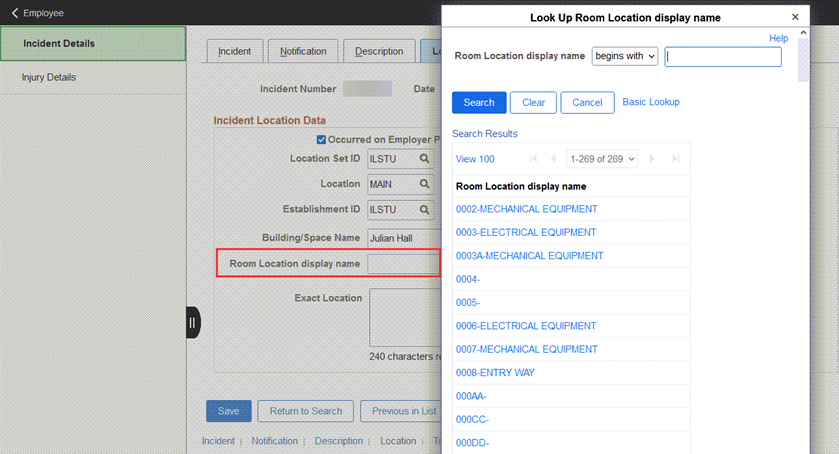Switch to the Incident tab
The height and width of the screenshot is (454, 839).
coord(234,51)
